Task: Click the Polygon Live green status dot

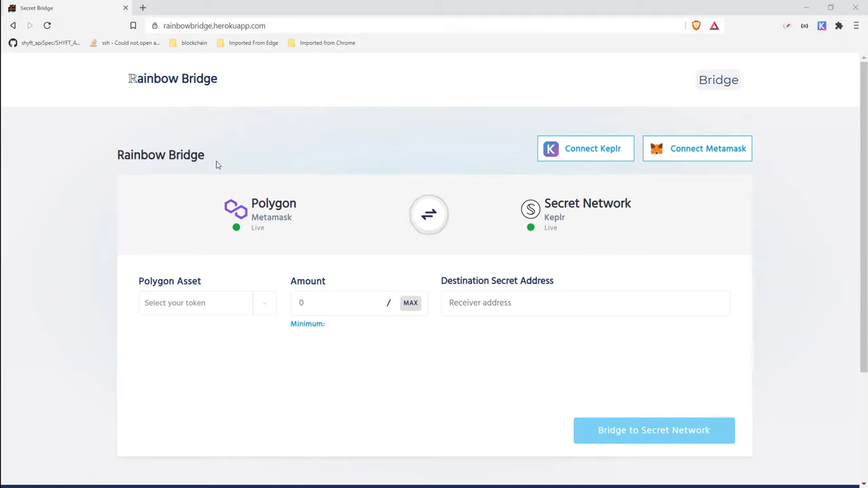Action: point(236,227)
